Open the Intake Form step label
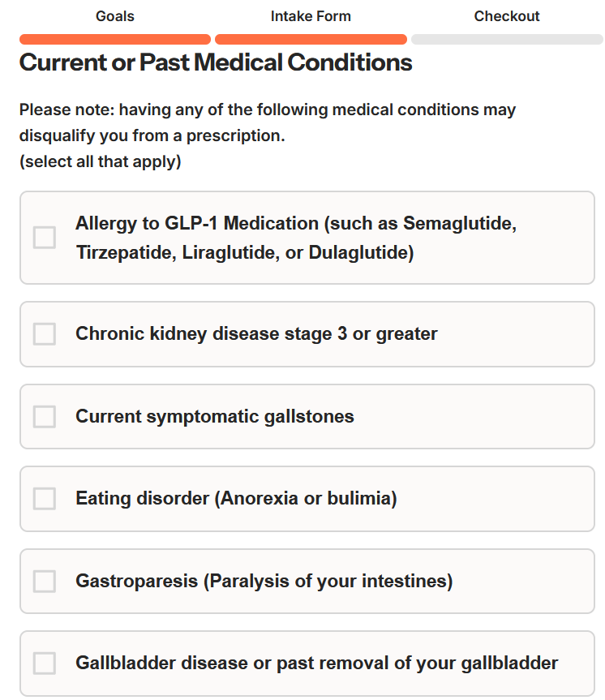 click(311, 16)
